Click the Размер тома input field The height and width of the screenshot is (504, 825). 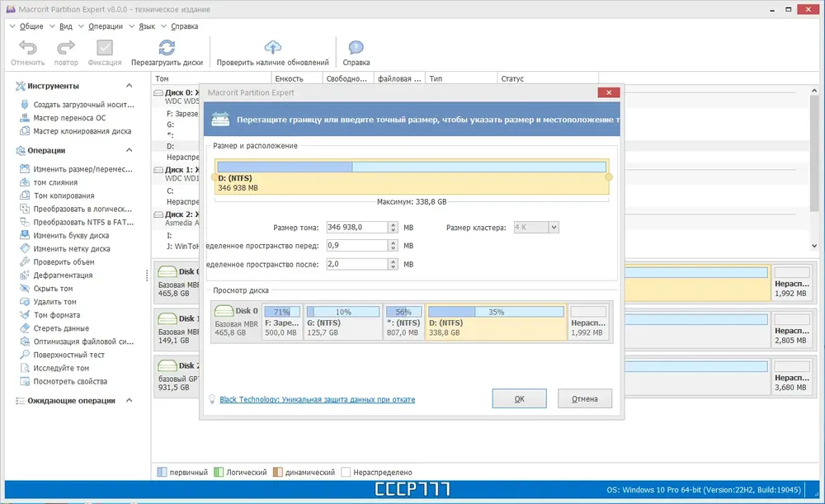357,228
